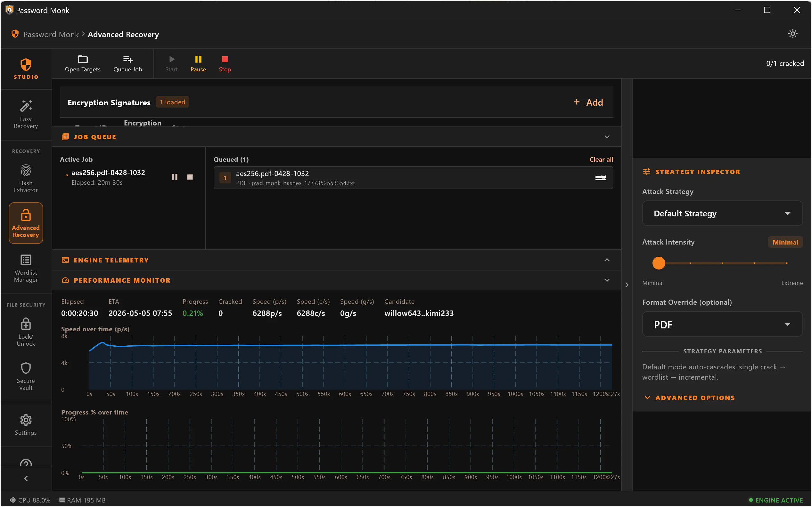Open the Hash Extractor tool

pos(26,178)
